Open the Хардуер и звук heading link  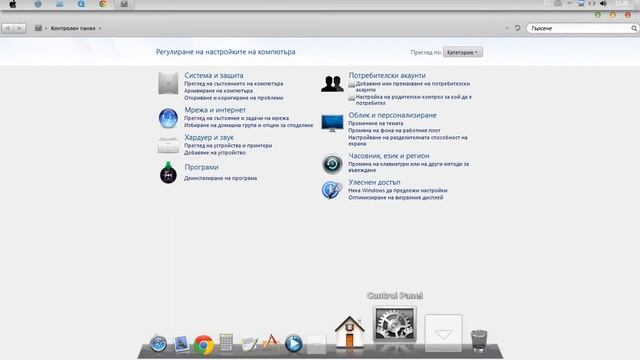(x=209, y=138)
